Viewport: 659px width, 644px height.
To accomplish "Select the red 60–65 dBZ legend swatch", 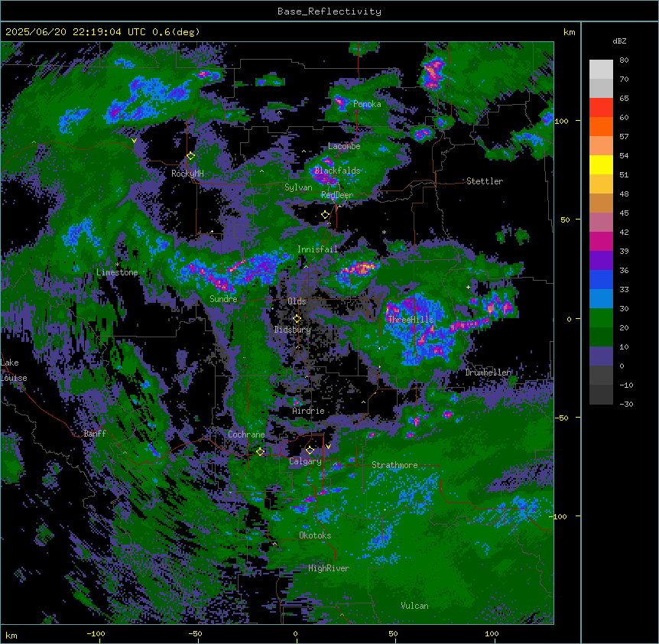I will point(601,108).
